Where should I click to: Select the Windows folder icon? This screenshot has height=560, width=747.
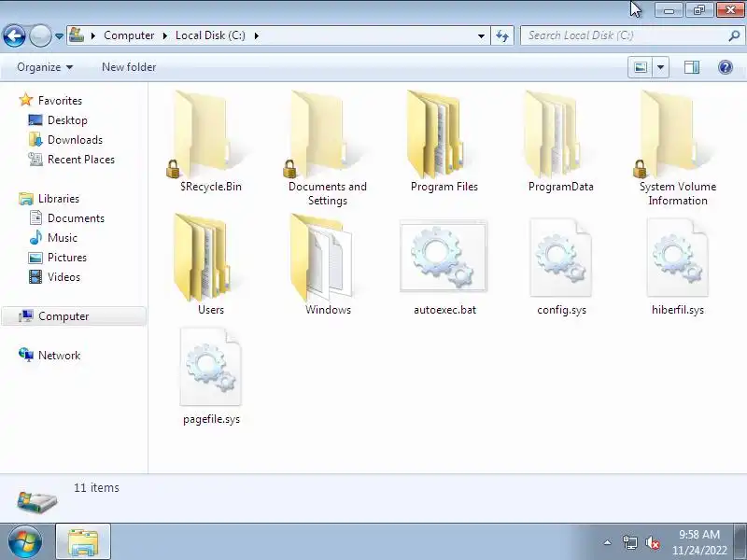click(320, 258)
